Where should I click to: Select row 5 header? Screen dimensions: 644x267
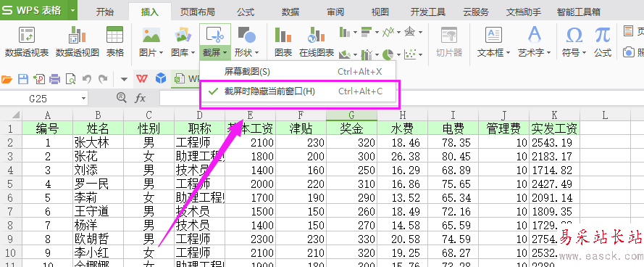[11, 184]
